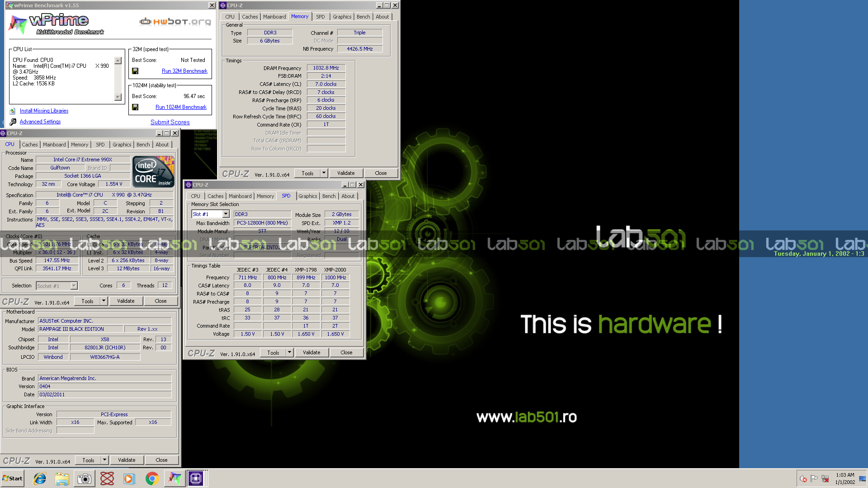This screenshot has width=868, height=488.
Task: Click the floppy save icon under 1024M score
Action: pyautogui.click(x=135, y=107)
